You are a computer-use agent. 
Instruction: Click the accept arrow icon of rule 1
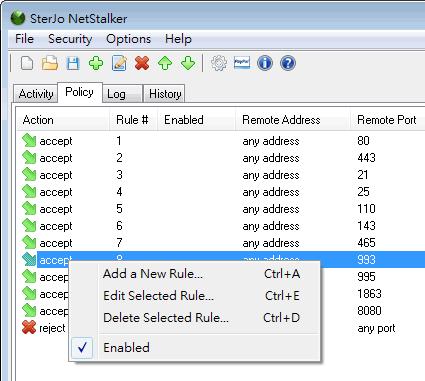click(29, 141)
